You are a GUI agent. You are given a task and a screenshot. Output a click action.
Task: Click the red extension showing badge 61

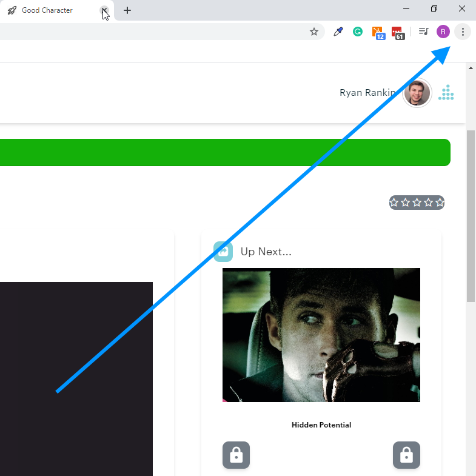tap(397, 32)
